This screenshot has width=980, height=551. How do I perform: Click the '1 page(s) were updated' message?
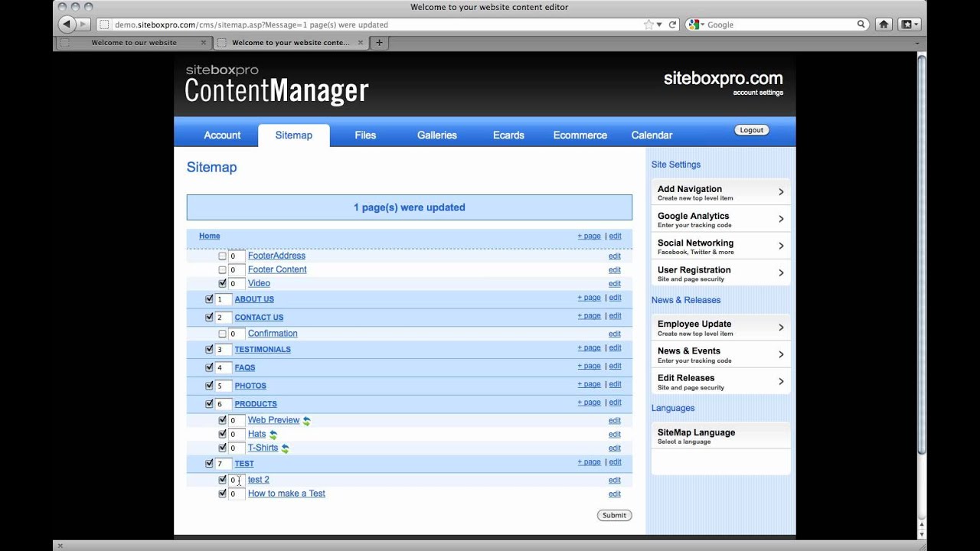click(x=410, y=207)
